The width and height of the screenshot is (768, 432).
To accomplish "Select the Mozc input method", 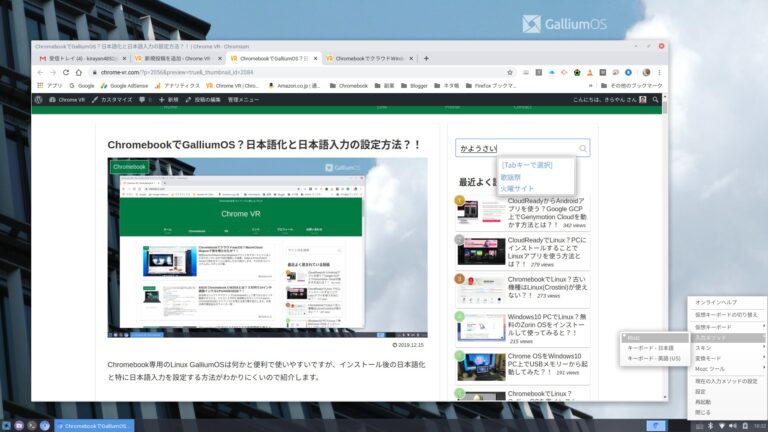I will tap(654, 337).
